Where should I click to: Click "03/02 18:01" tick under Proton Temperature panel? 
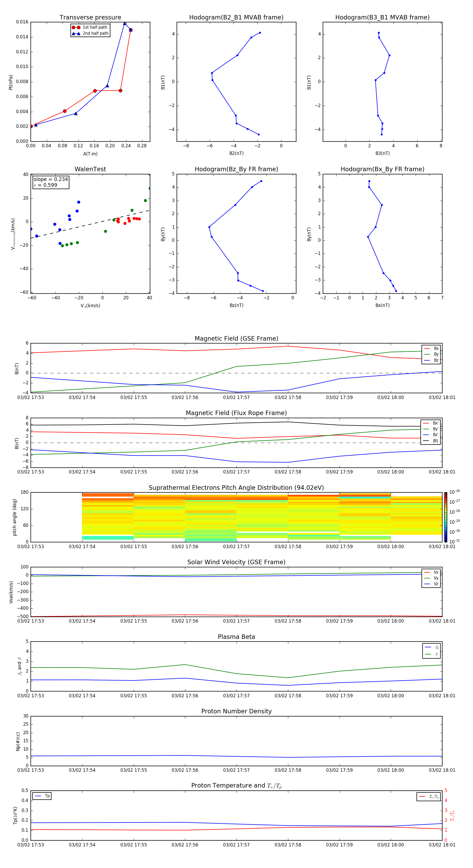click(442, 845)
